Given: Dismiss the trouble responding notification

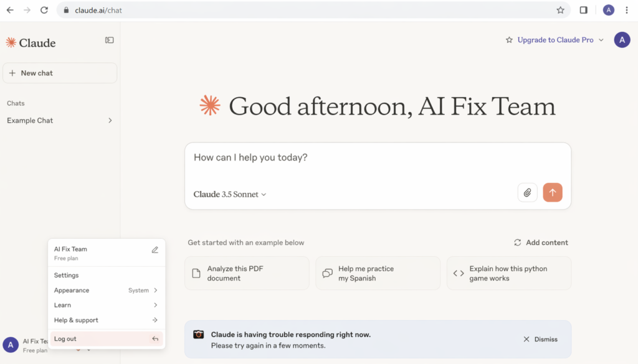Looking at the screenshot, I should [540, 340].
